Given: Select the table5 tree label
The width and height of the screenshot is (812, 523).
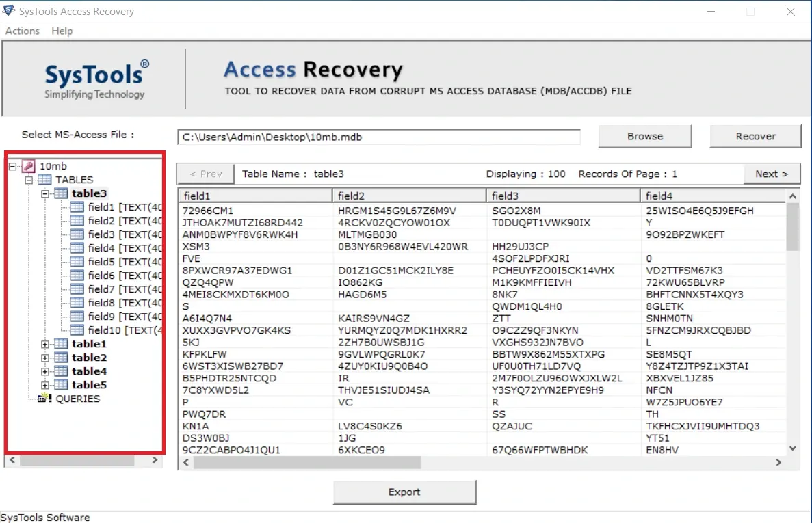Looking at the screenshot, I should [x=89, y=385].
